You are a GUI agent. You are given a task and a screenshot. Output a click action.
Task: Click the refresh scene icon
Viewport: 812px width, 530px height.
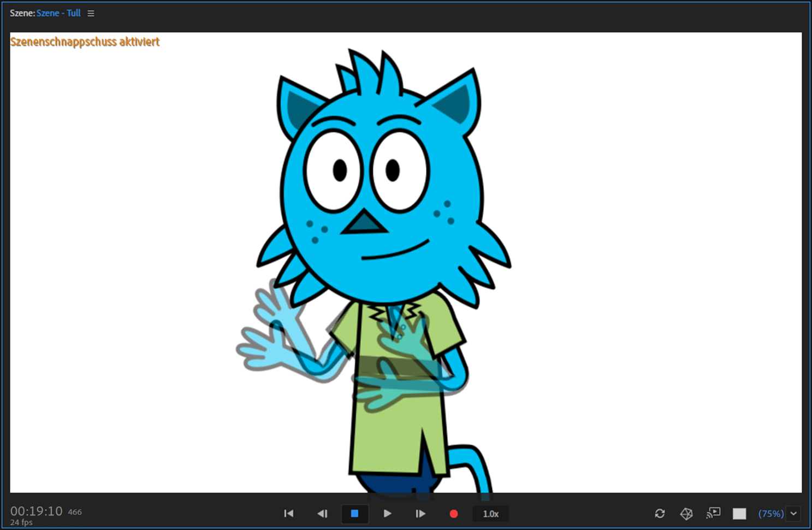[660, 514]
